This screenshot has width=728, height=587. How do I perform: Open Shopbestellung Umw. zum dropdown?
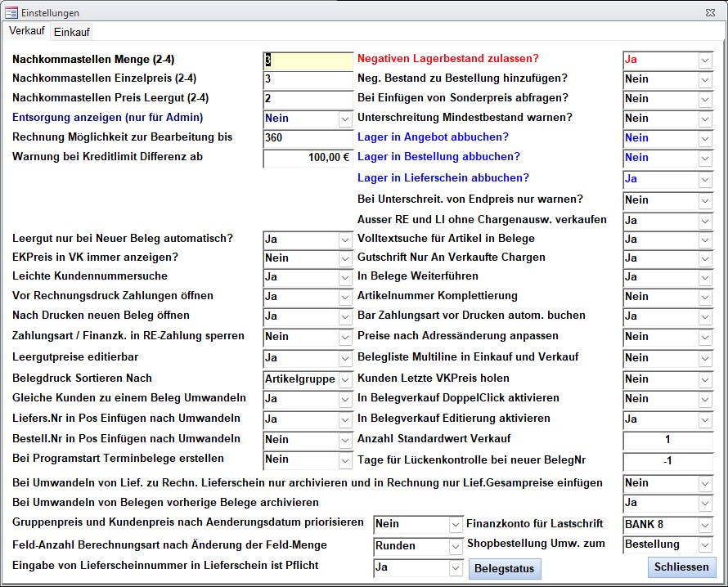pyautogui.click(x=705, y=544)
